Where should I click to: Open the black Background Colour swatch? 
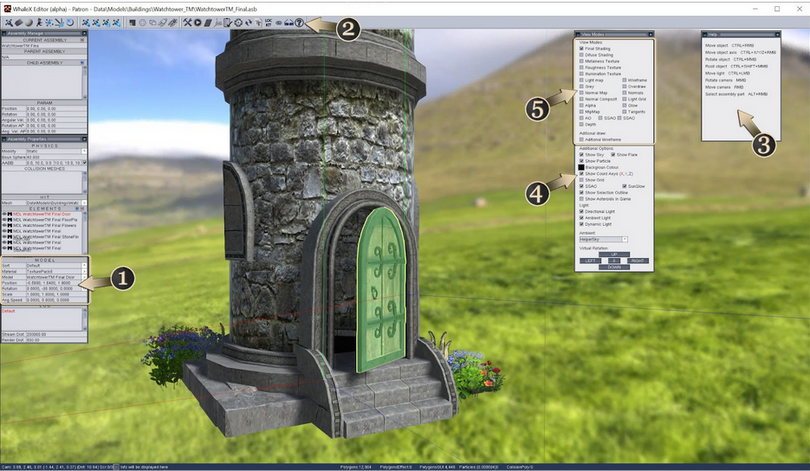581,167
